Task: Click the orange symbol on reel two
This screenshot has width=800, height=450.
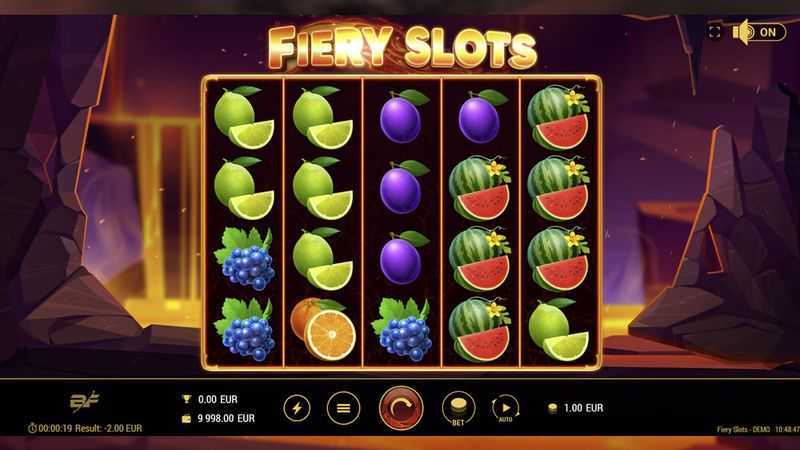Action: click(x=323, y=329)
